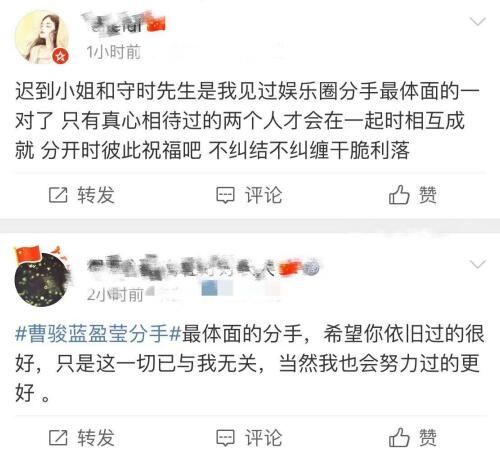Click flag emoji beside first username
500x452 pixels.
[x=156, y=25]
